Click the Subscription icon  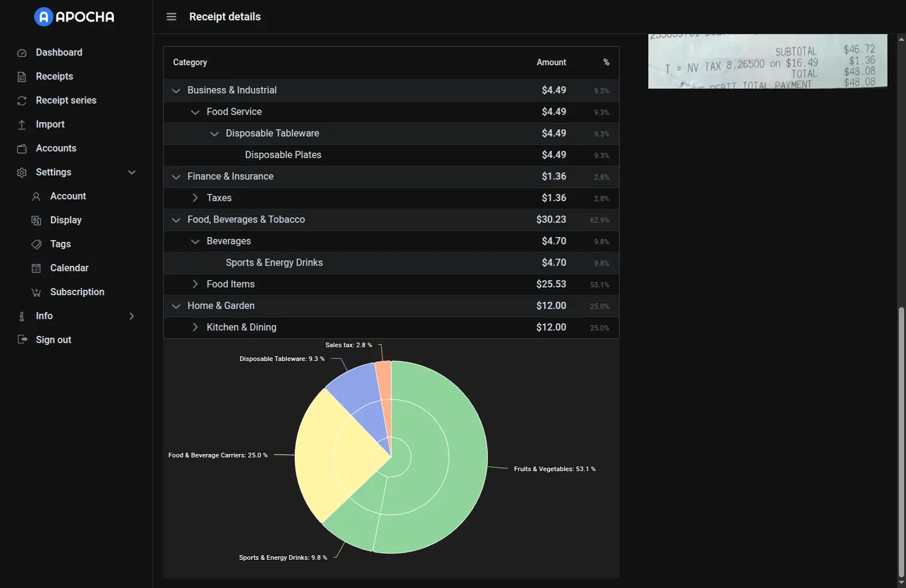(37, 292)
